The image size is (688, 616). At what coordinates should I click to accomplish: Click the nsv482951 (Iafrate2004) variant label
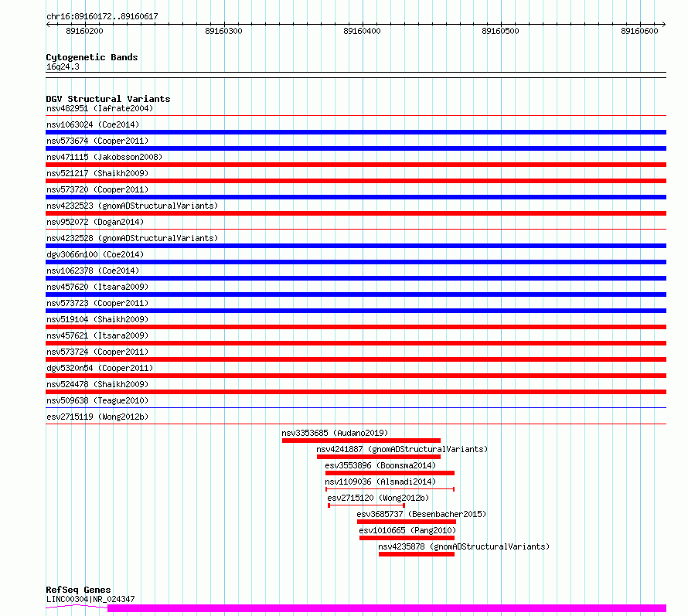pos(100,108)
